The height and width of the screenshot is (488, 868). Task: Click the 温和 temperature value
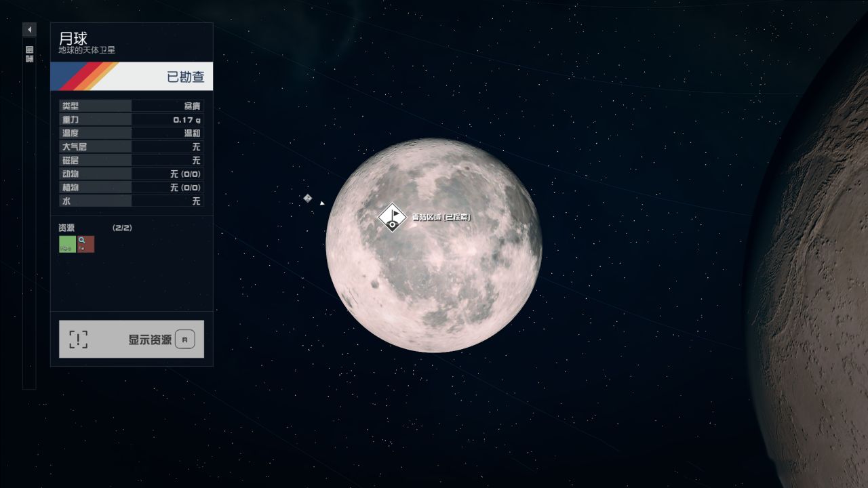click(x=193, y=133)
